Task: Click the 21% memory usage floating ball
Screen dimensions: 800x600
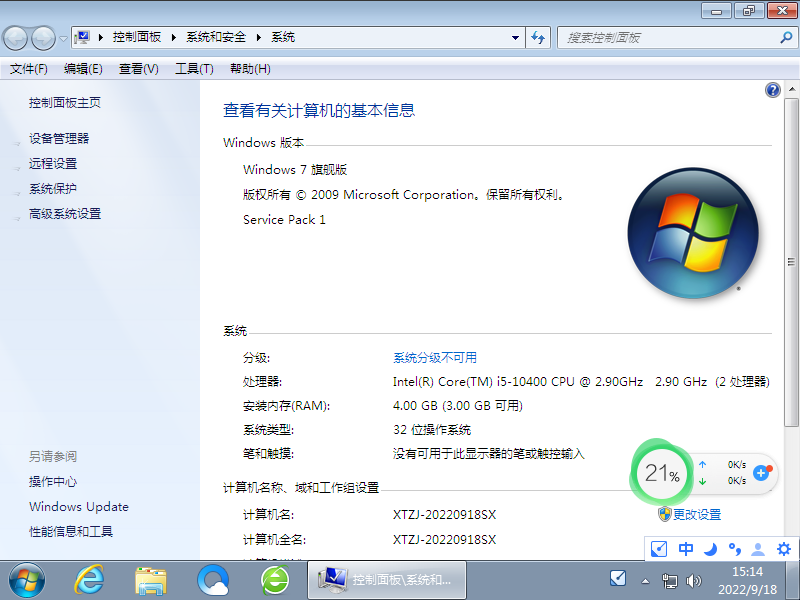Action: (661, 473)
